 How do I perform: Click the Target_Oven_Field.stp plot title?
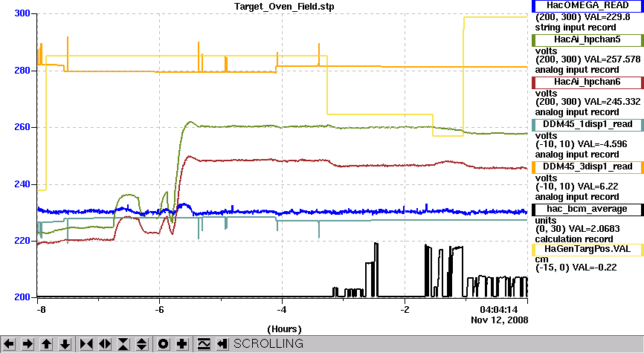[x=284, y=7]
